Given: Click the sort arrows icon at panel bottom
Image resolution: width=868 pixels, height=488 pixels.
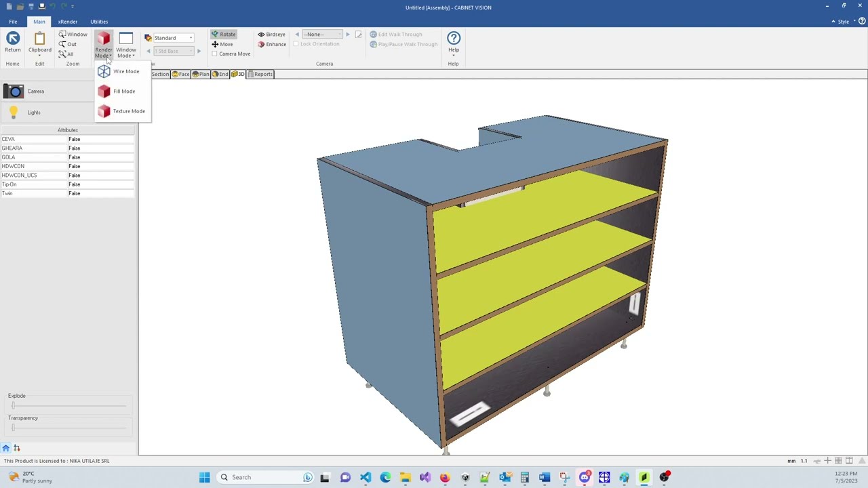Looking at the screenshot, I should click(17, 448).
